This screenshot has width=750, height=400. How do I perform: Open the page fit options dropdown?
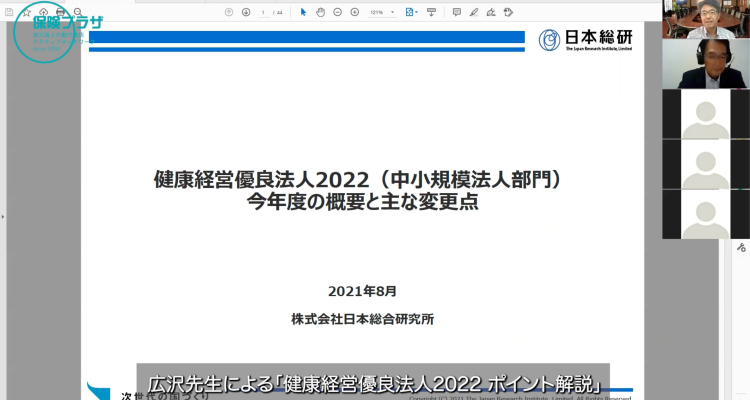(x=418, y=12)
